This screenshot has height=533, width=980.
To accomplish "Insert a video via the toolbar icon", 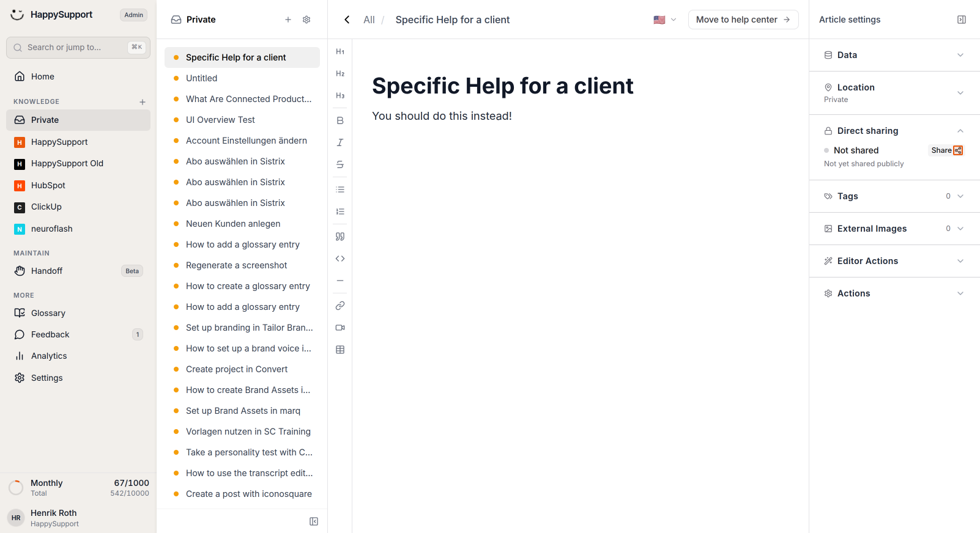I will tap(340, 328).
